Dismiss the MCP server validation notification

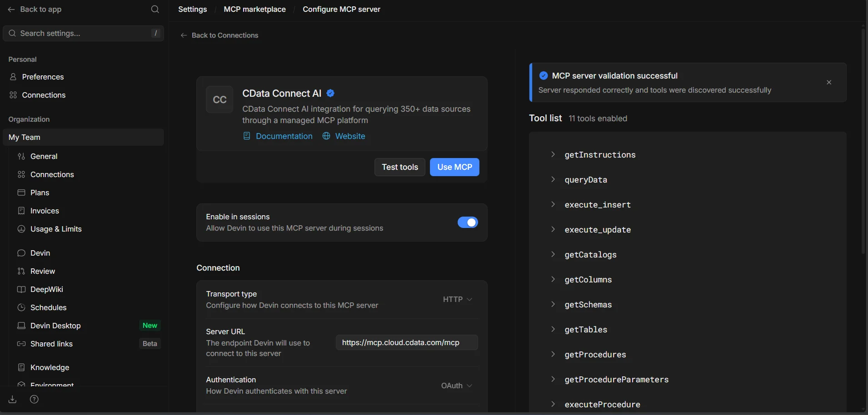tap(829, 82)
